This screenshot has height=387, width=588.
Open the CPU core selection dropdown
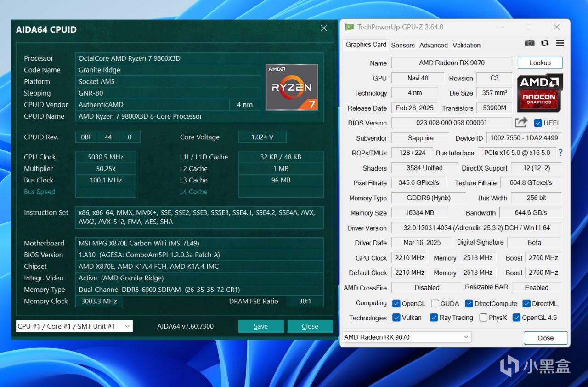pos(74,326)
